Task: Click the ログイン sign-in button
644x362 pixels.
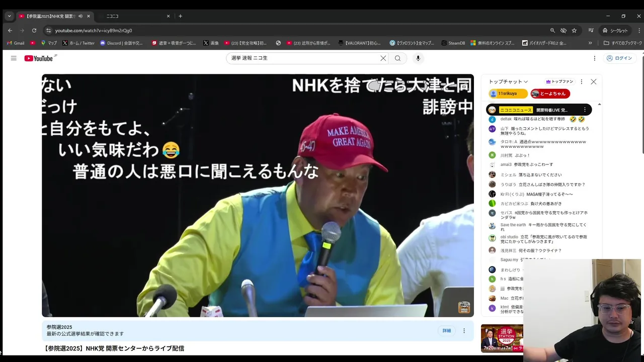Action: pyautogui.click(x=619, y=58)
